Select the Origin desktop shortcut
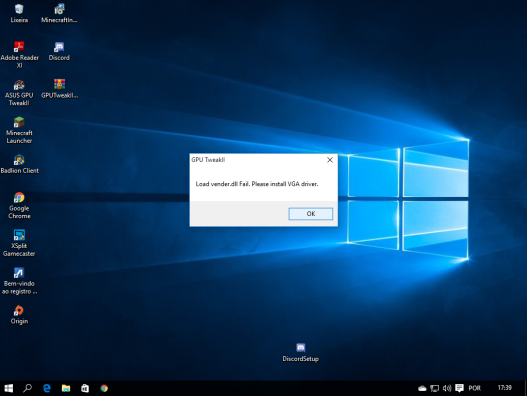Image resolution: width=527 pixels, height=396 pixels. 19,315
